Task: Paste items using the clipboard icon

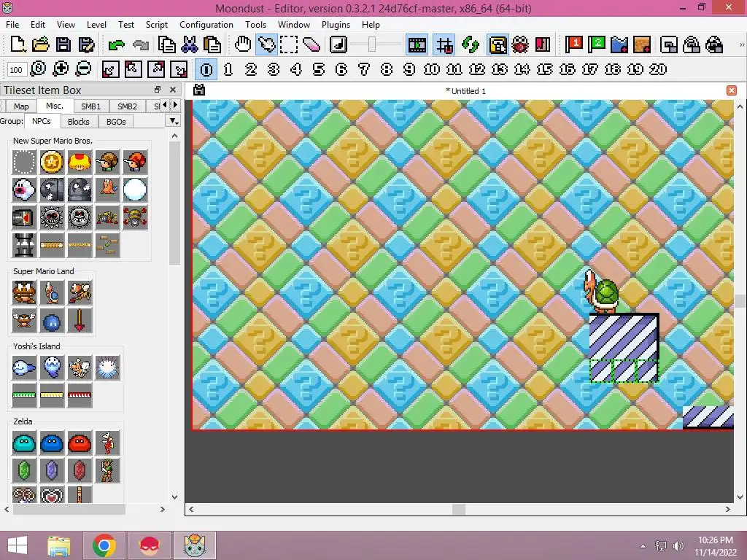Action: [x=212, y=44]
